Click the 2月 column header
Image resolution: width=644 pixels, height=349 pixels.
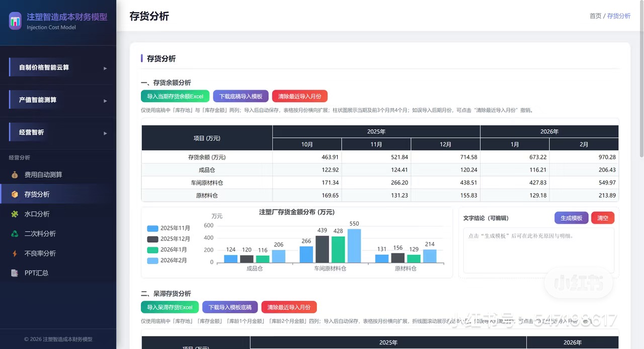tap(584, 144)
